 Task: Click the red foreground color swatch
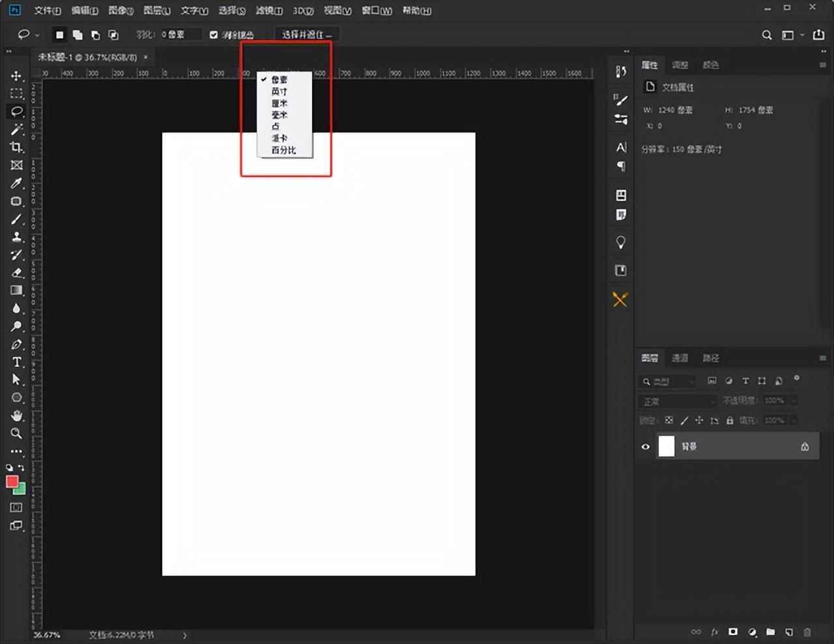point(11,482)
